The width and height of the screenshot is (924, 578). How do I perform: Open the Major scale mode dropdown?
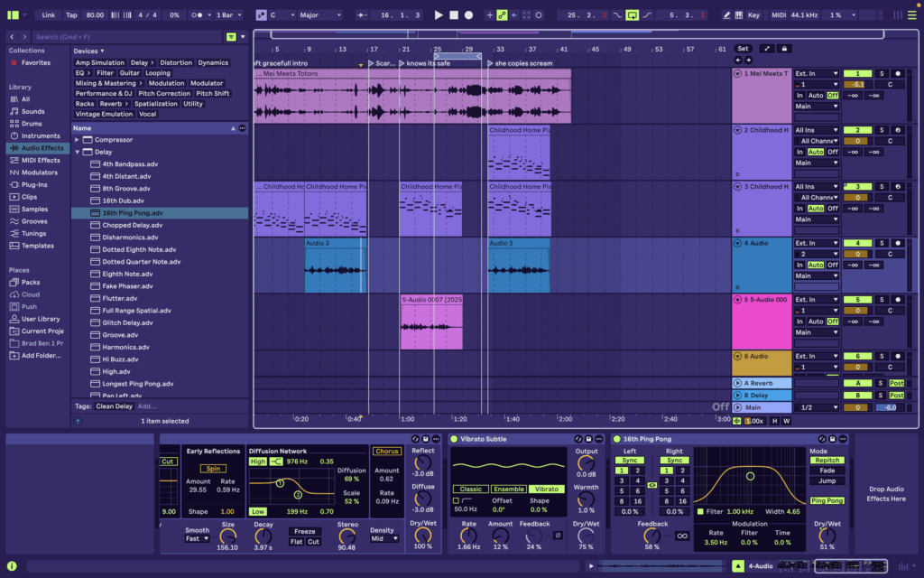tap(320, 15)
